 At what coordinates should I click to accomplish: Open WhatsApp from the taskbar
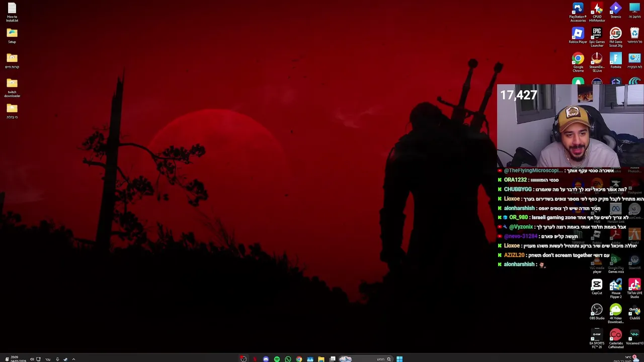pyautogui.click(x=288, y=359)
